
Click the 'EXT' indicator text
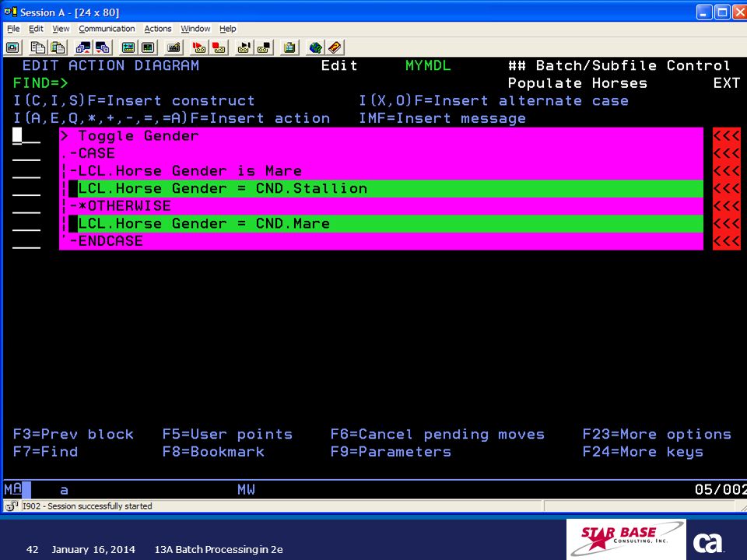coord(727,83)
